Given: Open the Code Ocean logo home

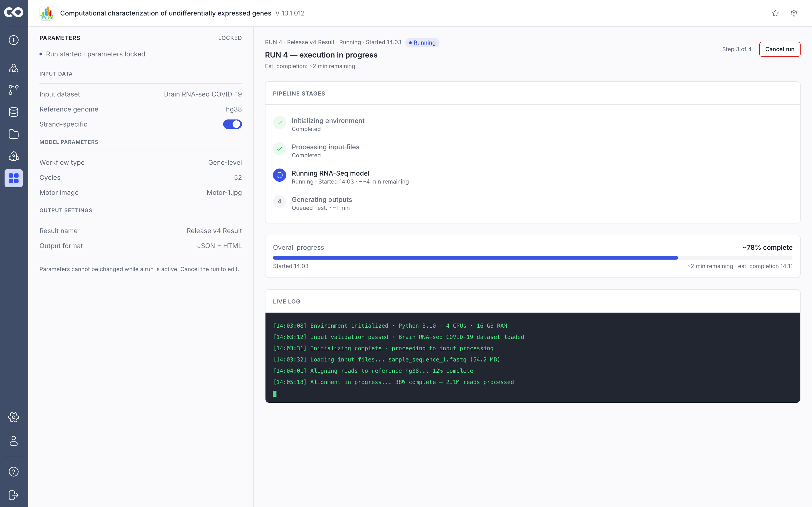Looking at the screenshot, I should click(14, 13).
